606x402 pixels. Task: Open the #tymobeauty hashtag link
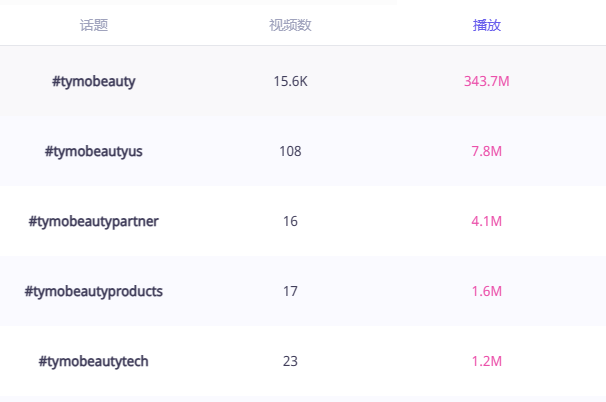coord(94,81)
